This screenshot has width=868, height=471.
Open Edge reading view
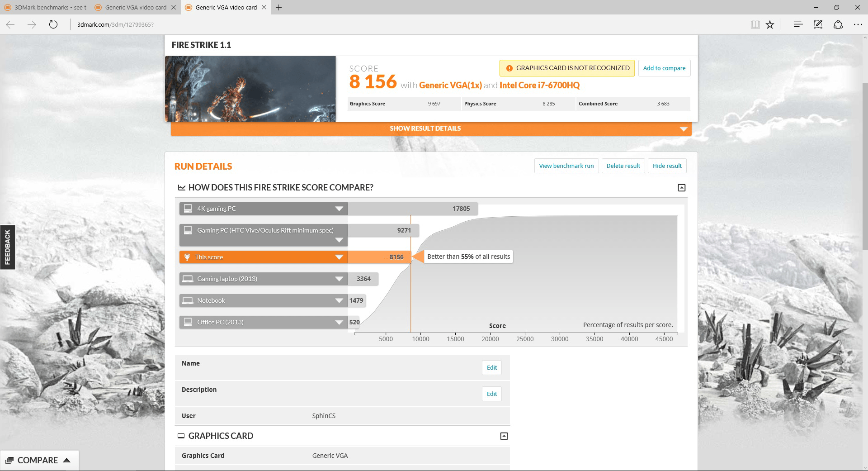(x=755, y=24)
